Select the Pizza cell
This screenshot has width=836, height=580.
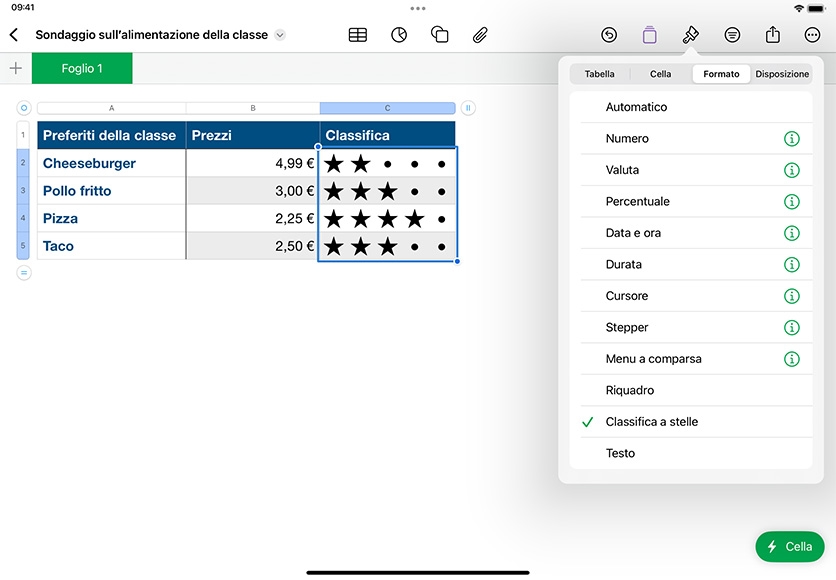tap(111, 219)
